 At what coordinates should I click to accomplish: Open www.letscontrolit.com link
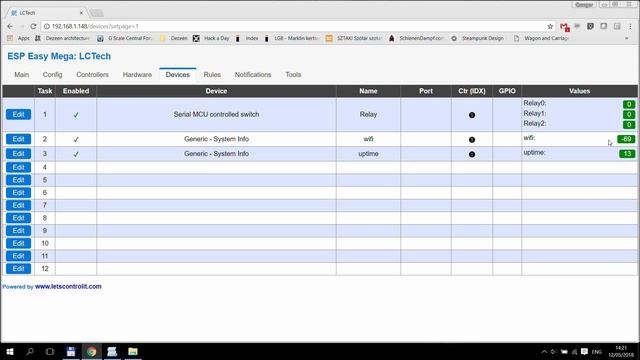pyautogui.click(x=68, y=287)
